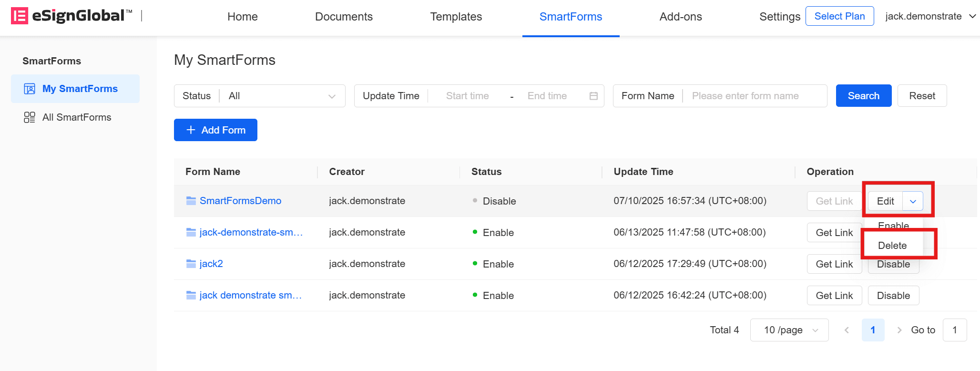Go to previous page arrow in pagination

pyautogui.click(x=847, y=330)
